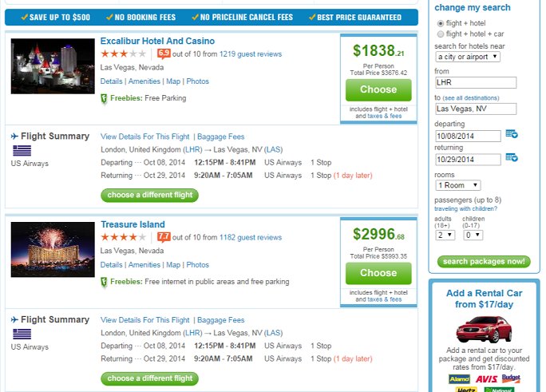Open the 'a city or airport' dropdown
The image size is (546, 392).
(468, 57)
